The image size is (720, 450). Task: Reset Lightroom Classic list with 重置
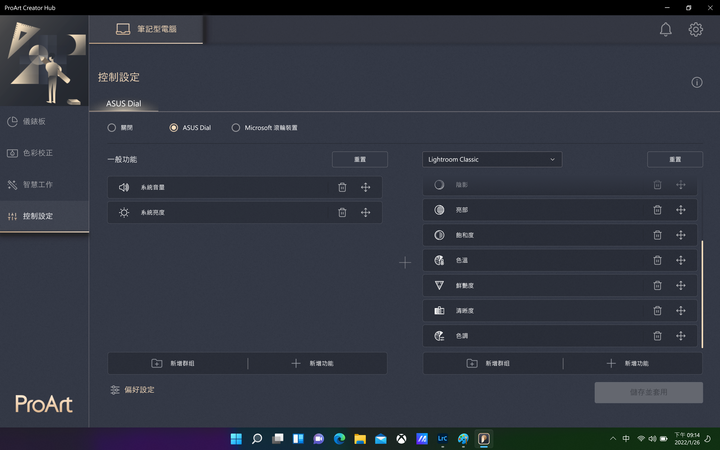click(x=675, y=159)
